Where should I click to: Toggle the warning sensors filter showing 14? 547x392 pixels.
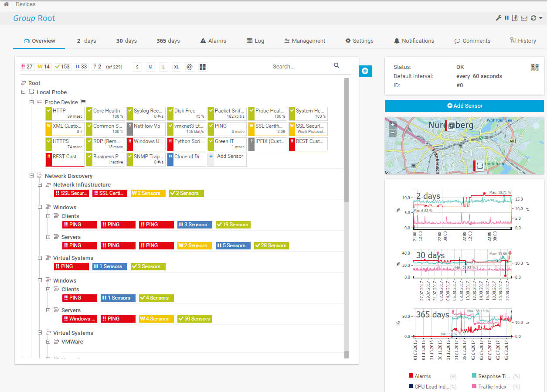coord(44,67)
